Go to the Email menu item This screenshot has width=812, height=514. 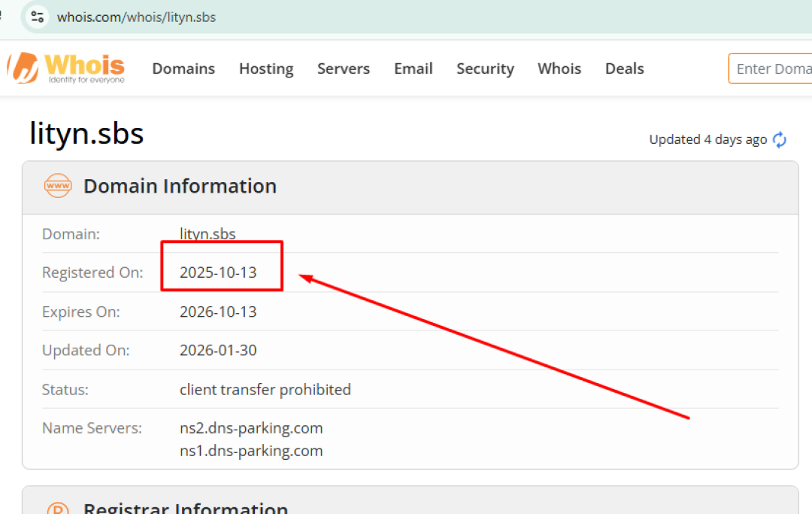pos(414,68)
